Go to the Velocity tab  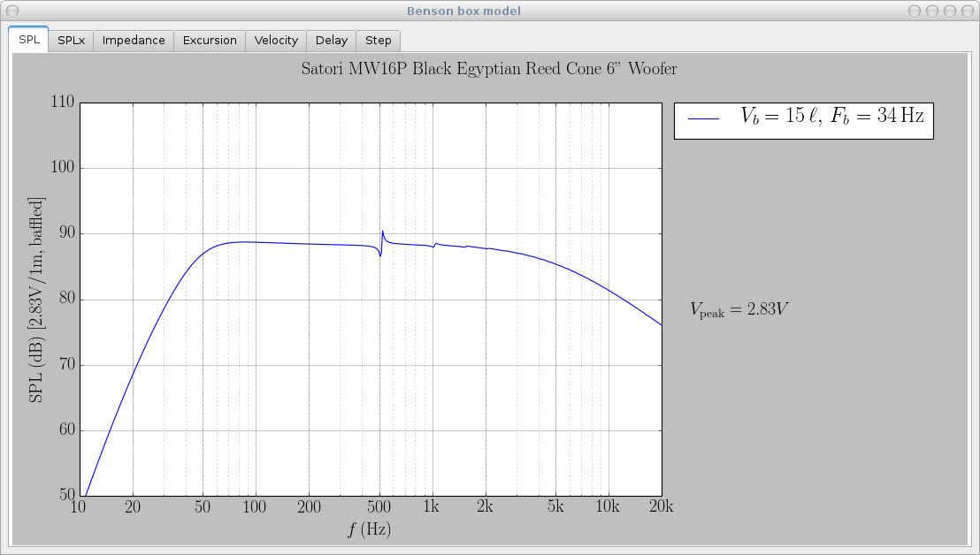(x=276, y=41)
